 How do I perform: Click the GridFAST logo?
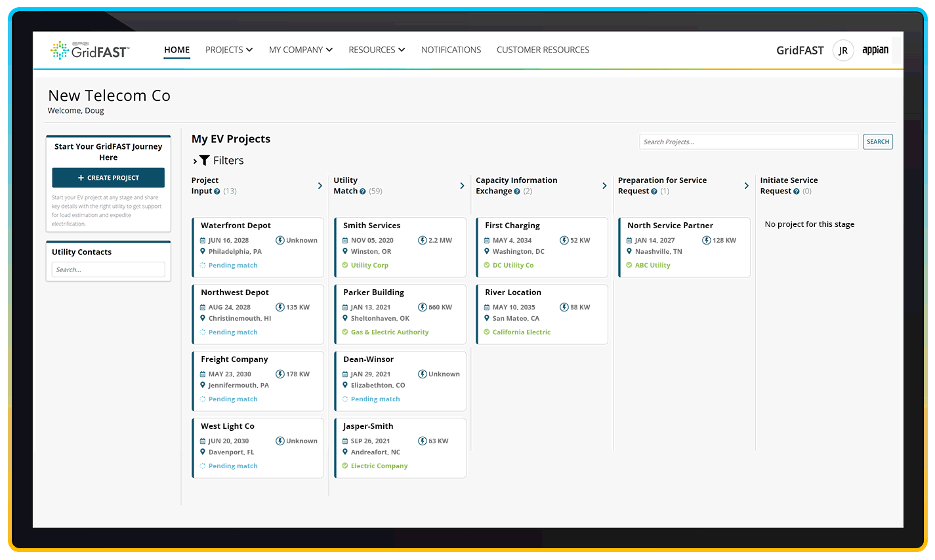pyautogui.click(x=90, y=50)
